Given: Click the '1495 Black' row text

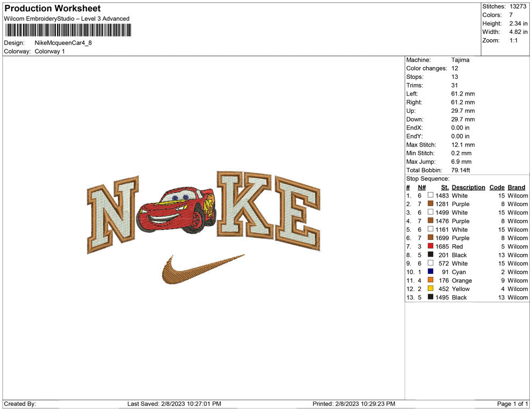Looking at the screenshot, I should (x=451, y=297).
